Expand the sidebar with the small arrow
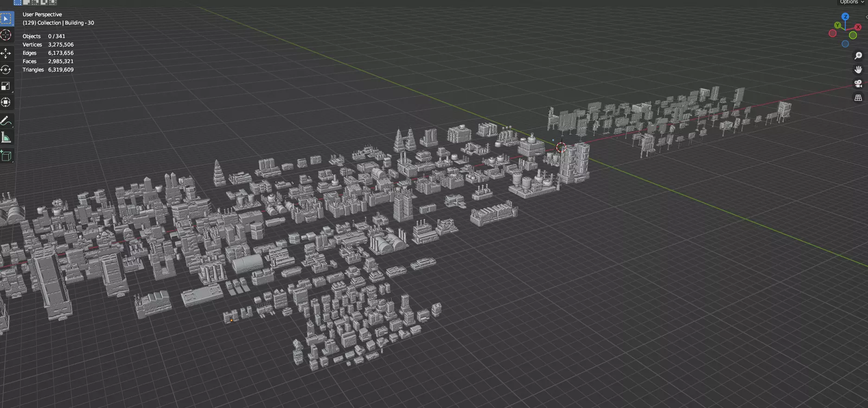Viewport: 868px width, 408px height. pyautogui.click(x=866, y=17)
